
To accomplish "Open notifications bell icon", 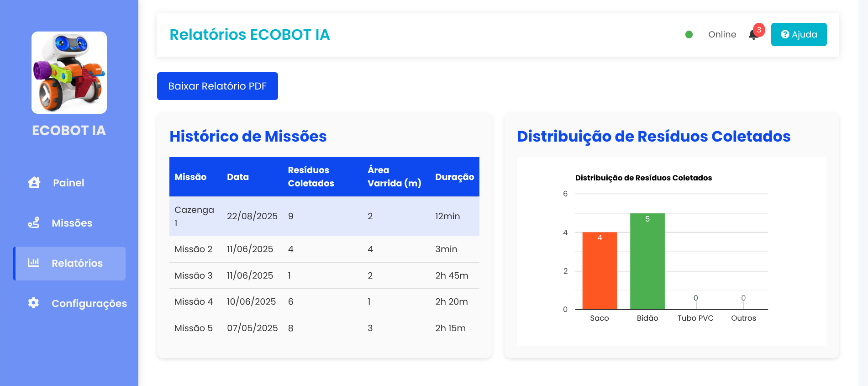I will point(753,35).
